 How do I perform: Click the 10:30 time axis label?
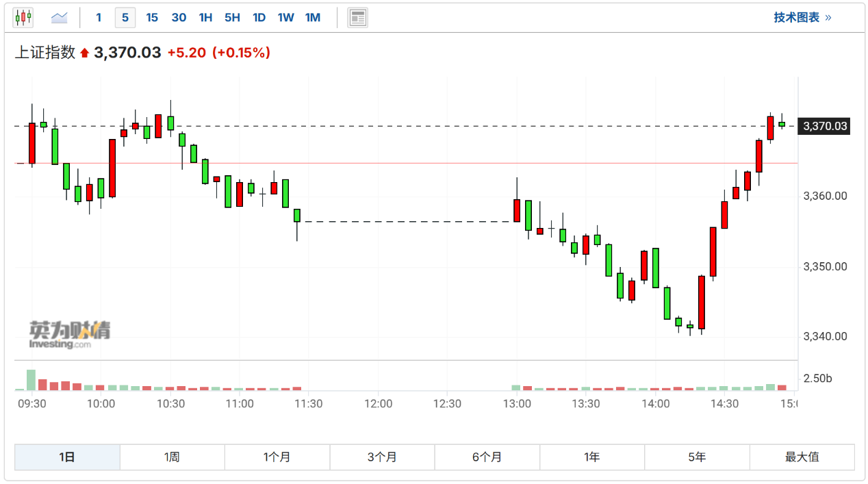pyautogui.click(x=170, y=404)
